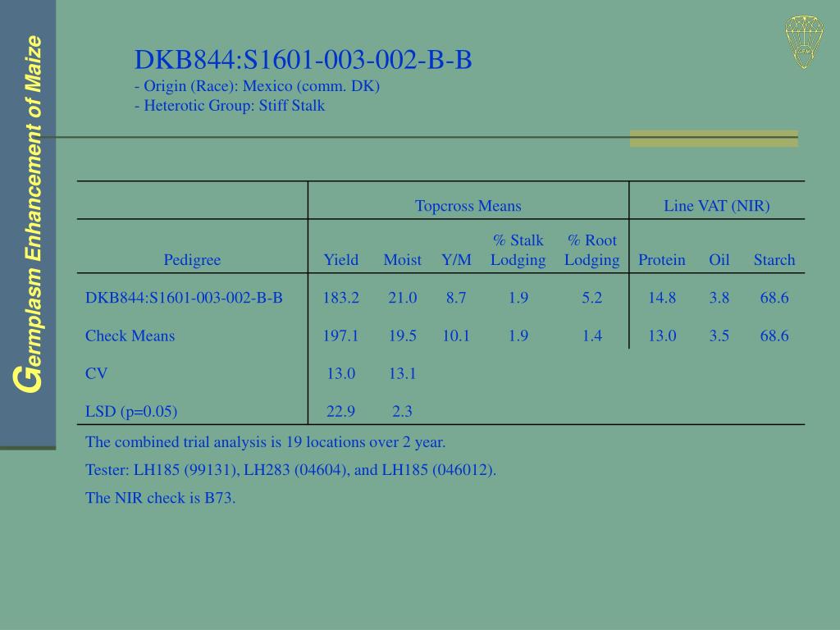840x630 pixels.
Task: Click the % Stalk Lodging header
Action: coord(518,250)
